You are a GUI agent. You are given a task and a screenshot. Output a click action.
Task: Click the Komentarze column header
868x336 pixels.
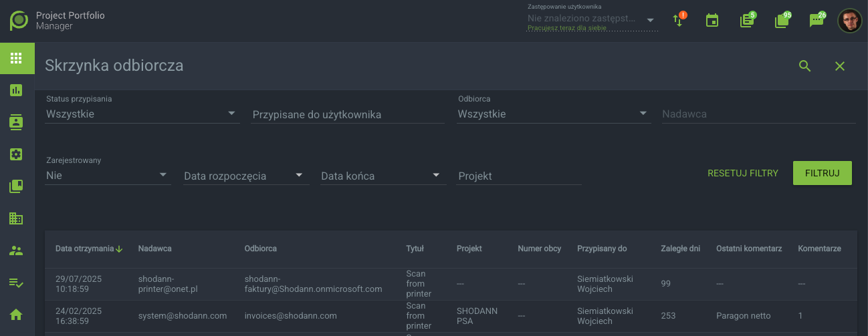pyautogui.click(x=819, y=248)
